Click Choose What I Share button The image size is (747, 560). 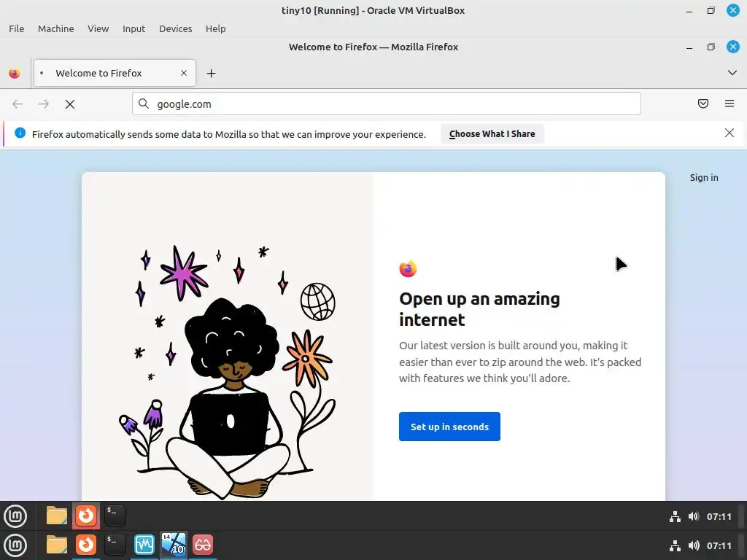click(x=492, y=134)
